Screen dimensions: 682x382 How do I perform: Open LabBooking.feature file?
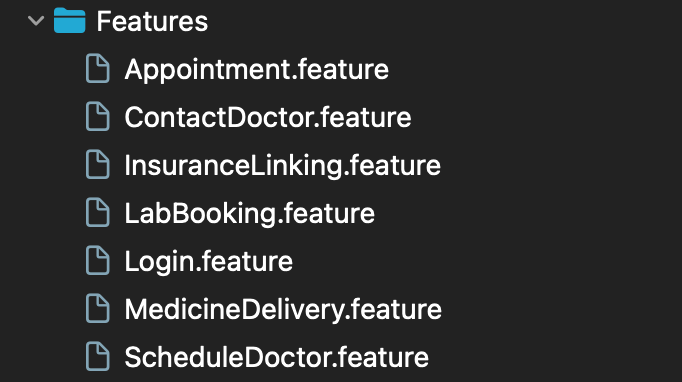(249, 214)
